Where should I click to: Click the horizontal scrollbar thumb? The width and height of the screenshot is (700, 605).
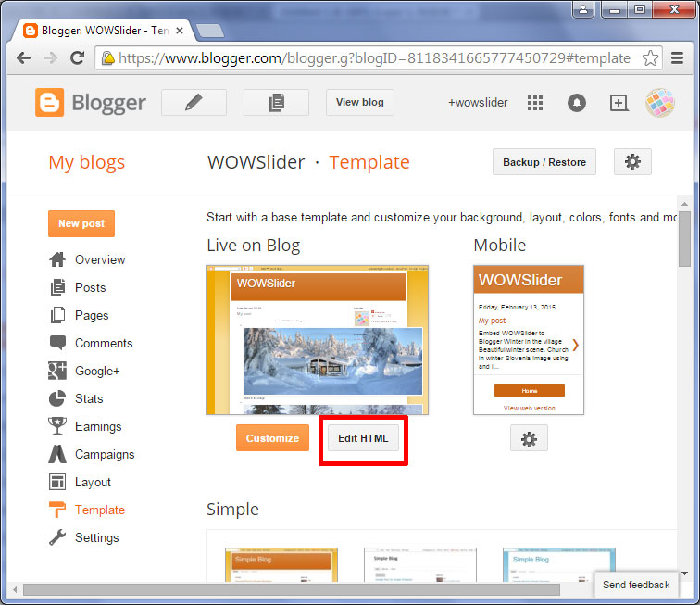click(x=292, y=590)
